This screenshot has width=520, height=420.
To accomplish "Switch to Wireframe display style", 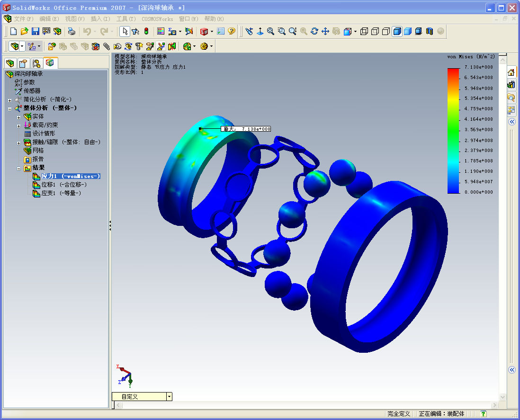I will [364, 32].
